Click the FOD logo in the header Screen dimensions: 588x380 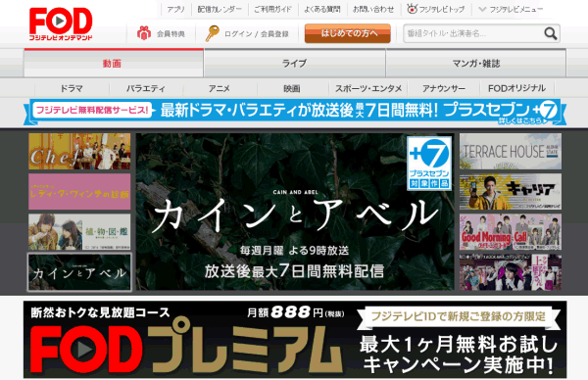point(61,24)
